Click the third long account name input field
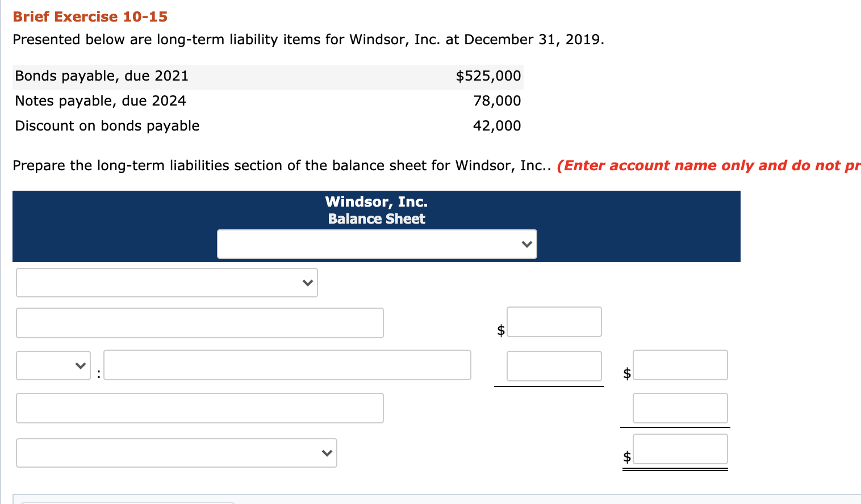Image resolution: width=861 pixels, height=504 pixels. [x=199, y=408]
